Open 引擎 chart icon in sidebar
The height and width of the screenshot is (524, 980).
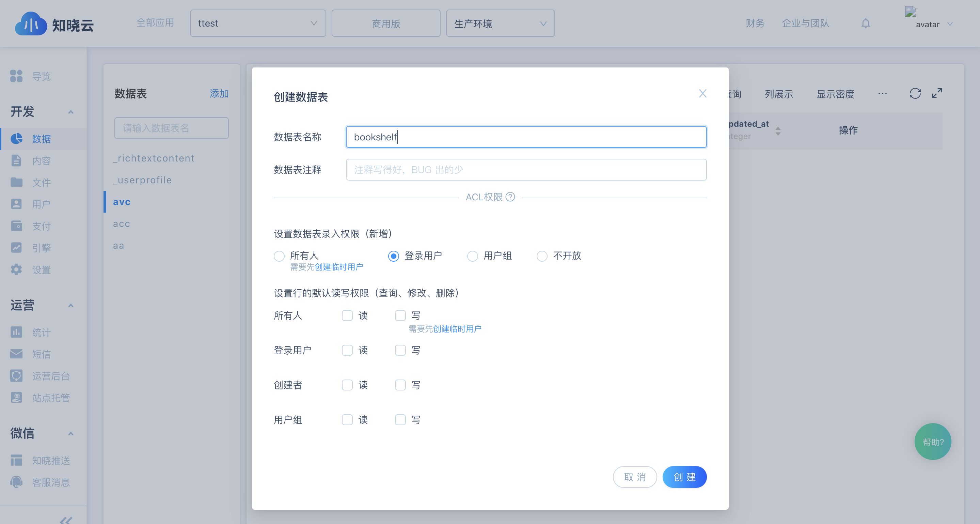pyautogui.click(x=16, y=247)
